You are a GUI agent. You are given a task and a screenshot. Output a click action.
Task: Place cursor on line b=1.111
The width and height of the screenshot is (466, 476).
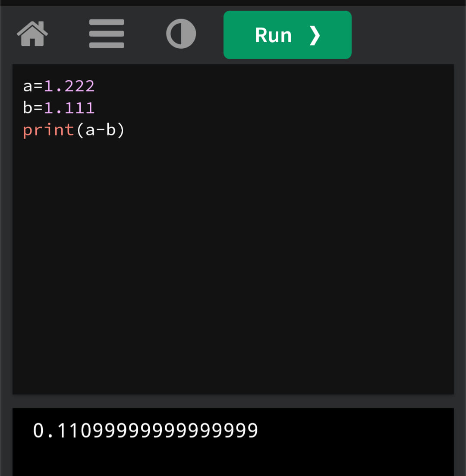pyautogui.click(x=59, y=108)
